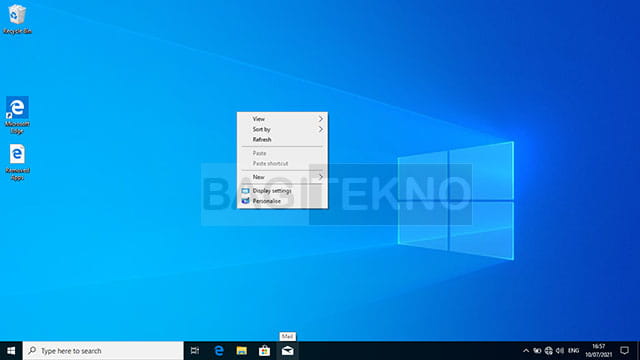Expand the View submenu in context menu
Image resolution: width=640 pixels, height=360 pixels.
pyautogui.click(x=282, y=119)
